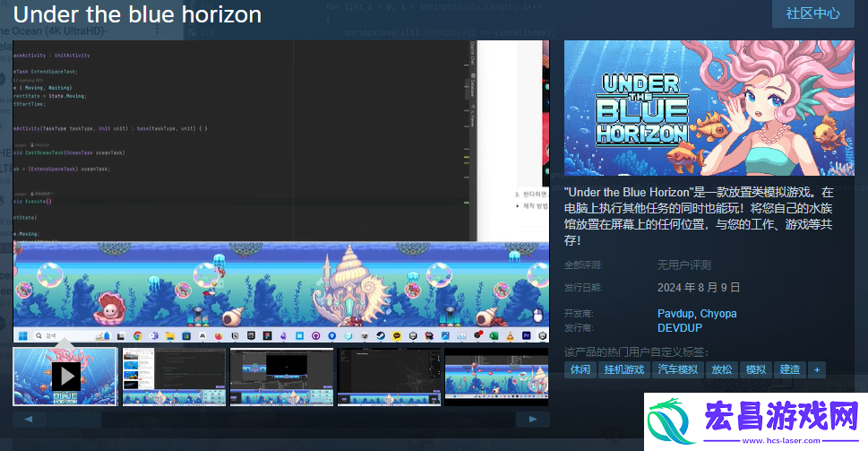Click the 发行日期 label
868x451 pixels.
click(x=583, y=288)
